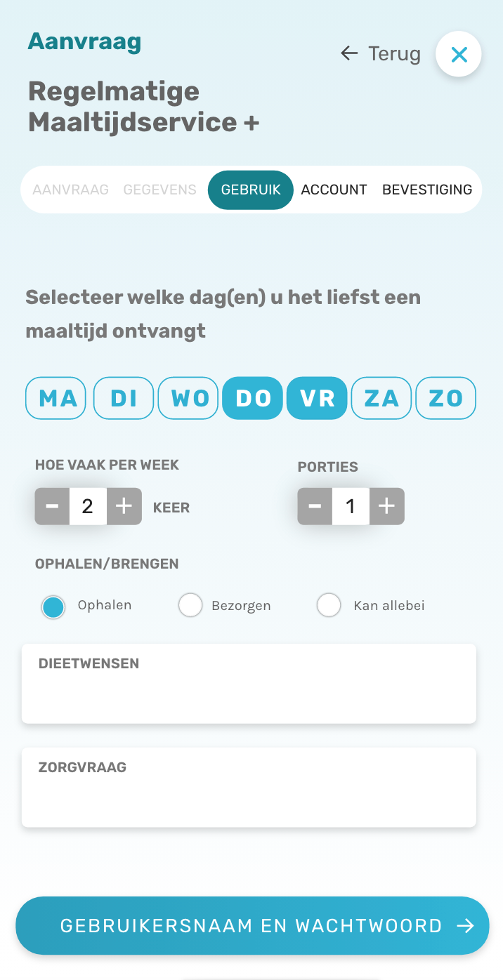Image resolution: width=503 pixels, height=980 pixels.
Task: Reduce the number of porties
Action: point(315,506)
